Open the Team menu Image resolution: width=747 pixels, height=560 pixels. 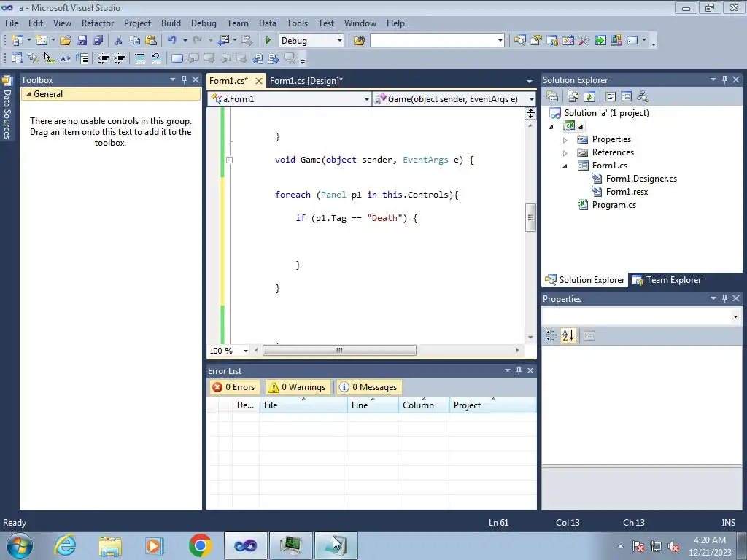coord(237,23)
